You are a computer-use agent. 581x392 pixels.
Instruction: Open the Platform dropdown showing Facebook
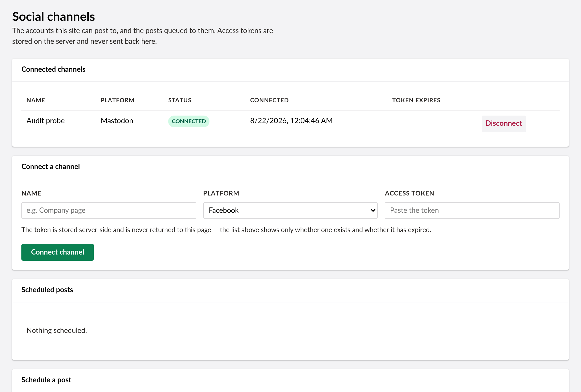pos(290,210)
